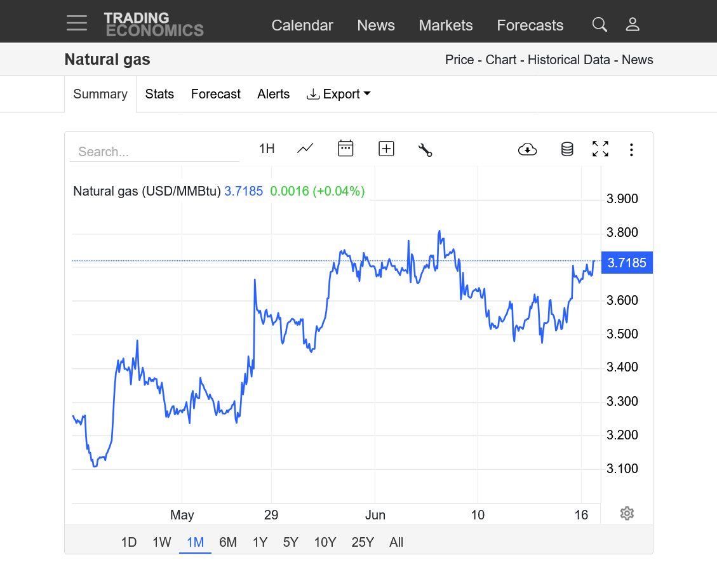Open the chart three-dot menu
This screenshot has height=588, width=717.
631,149
